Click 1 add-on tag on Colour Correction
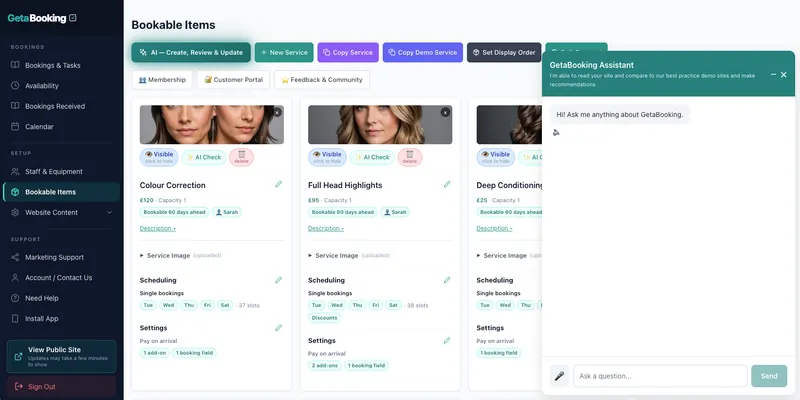Screen dimensions: 800x400 155,353
